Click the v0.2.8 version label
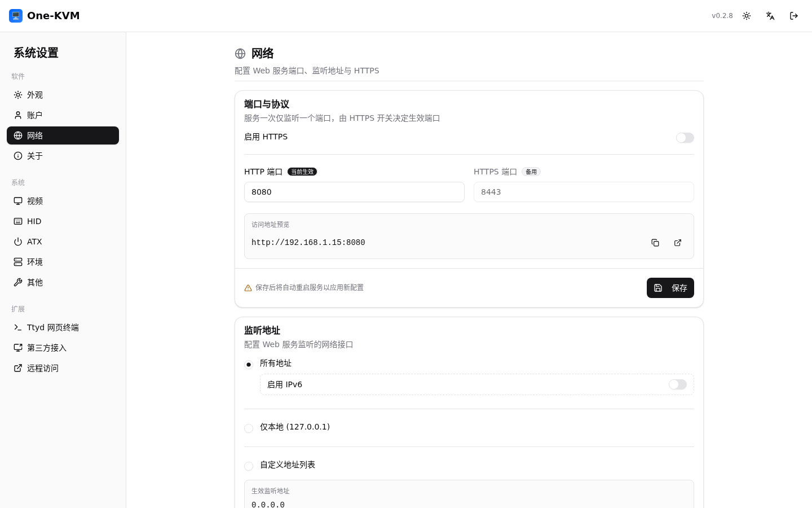The width and height of the screenshot is (812, 508). coord(722,16)
